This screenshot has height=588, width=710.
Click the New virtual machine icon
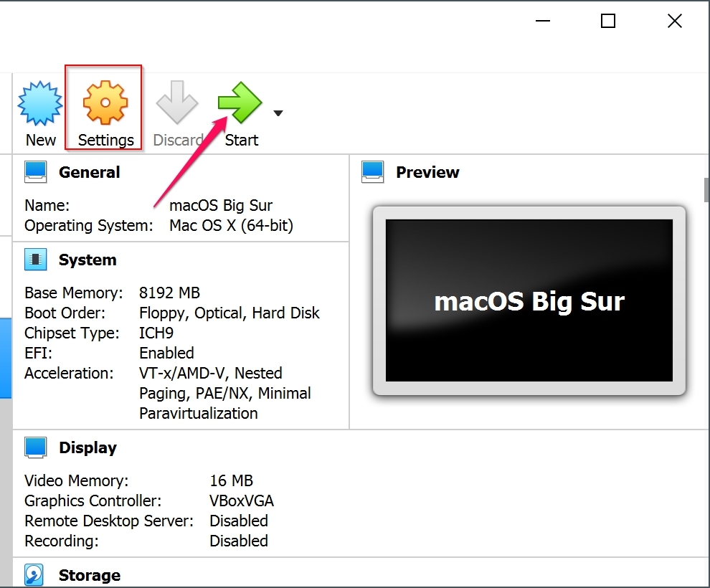40,103
